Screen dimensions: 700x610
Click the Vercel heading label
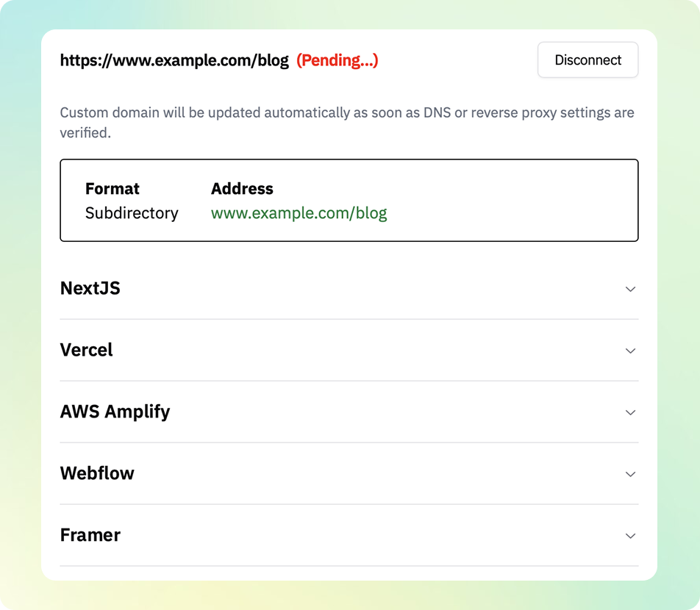point(86,350)
